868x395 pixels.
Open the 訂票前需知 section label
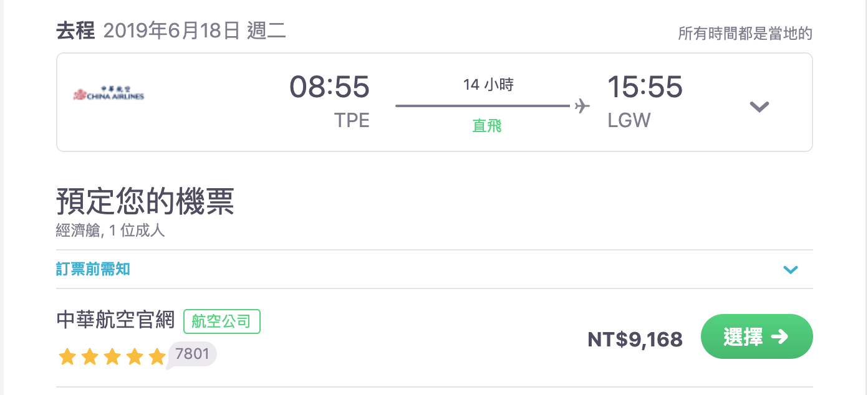[93, 269]
